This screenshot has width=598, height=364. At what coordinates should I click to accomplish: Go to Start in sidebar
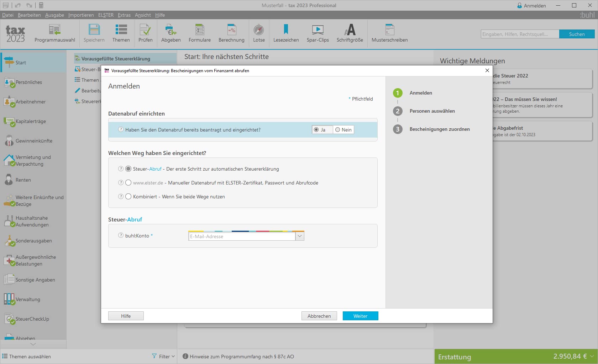[x=33, y=63]
